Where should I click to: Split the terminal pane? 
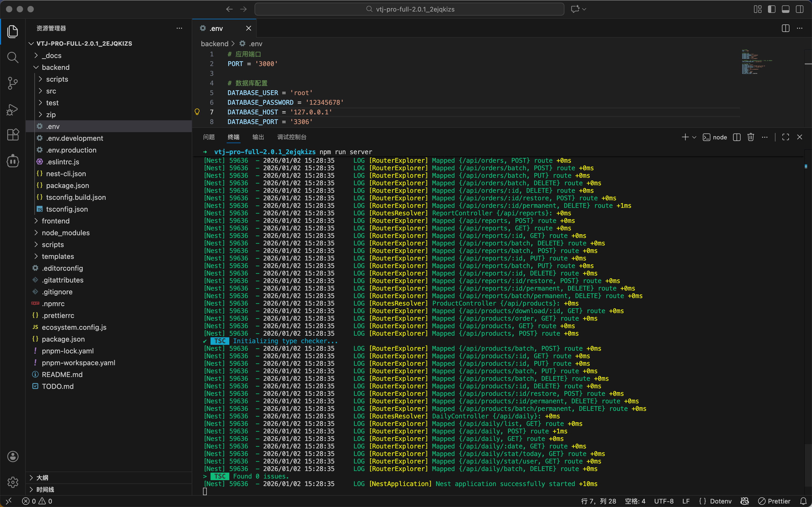point(736,137)
